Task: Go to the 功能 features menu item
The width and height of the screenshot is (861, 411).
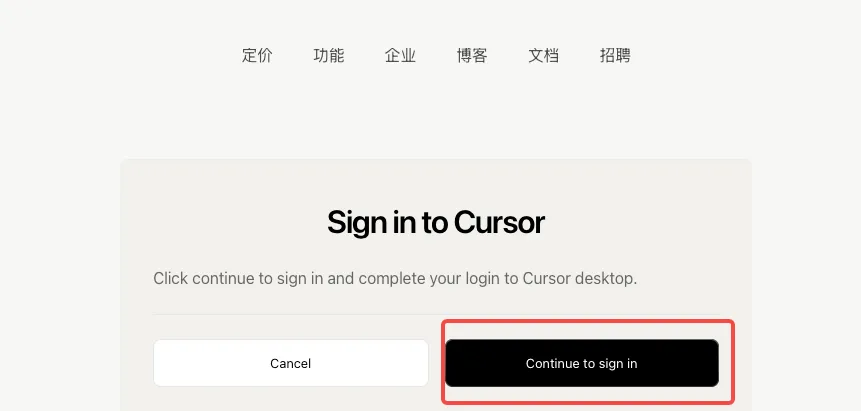Action: tap(328, 55)
